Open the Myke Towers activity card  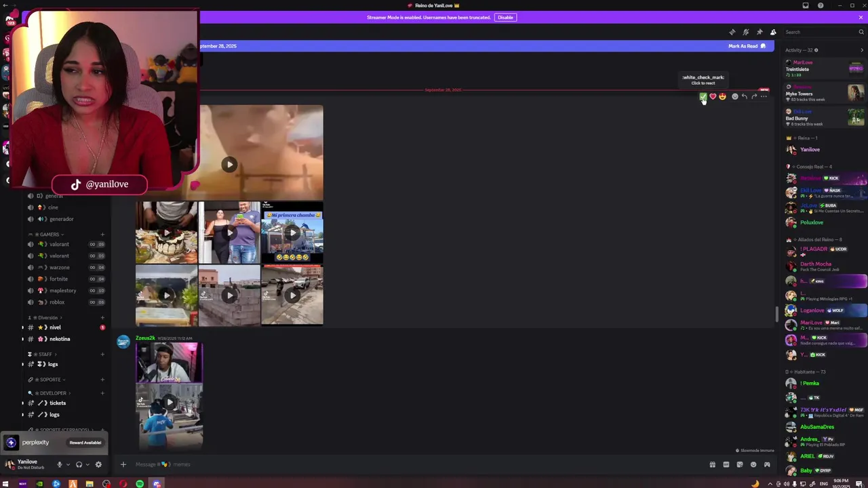pos(825,93)
